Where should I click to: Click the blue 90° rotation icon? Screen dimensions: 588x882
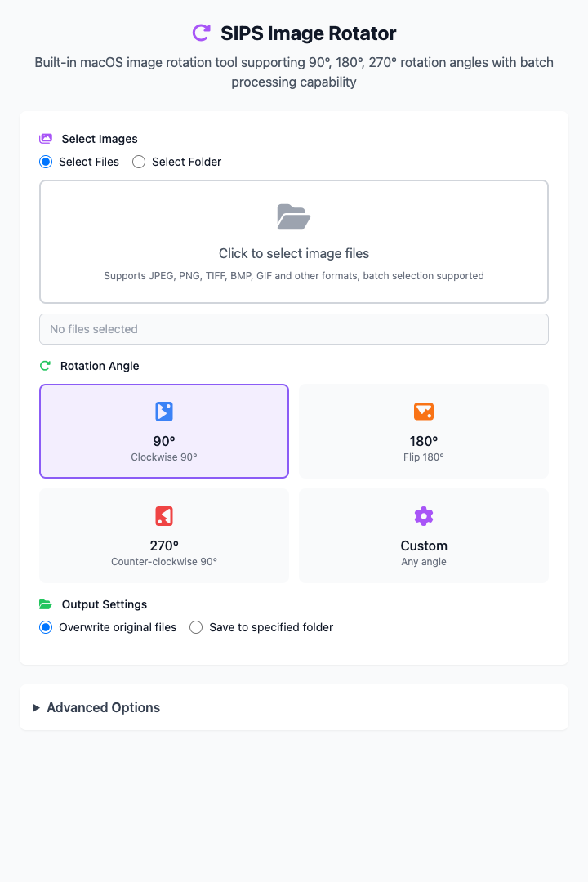164,411
